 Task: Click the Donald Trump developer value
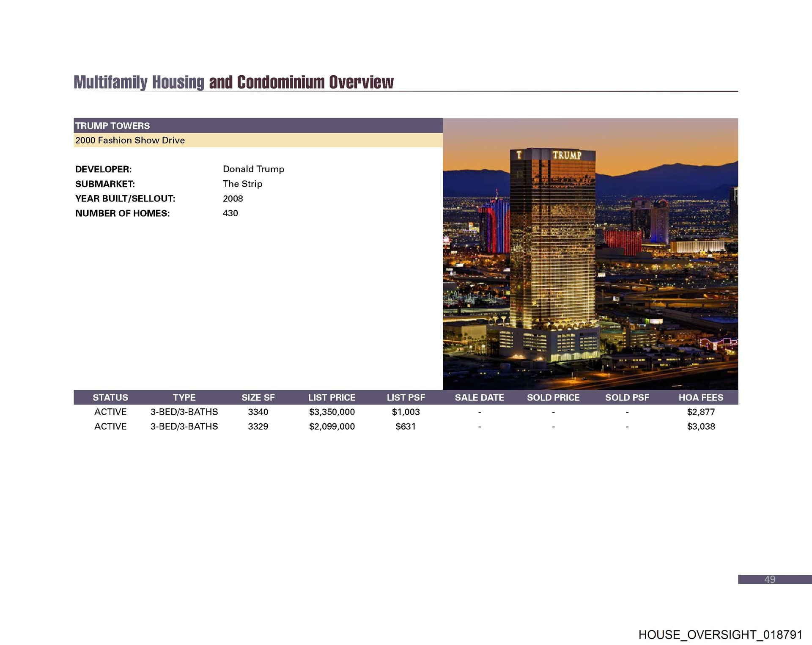[x=253, y=169]
